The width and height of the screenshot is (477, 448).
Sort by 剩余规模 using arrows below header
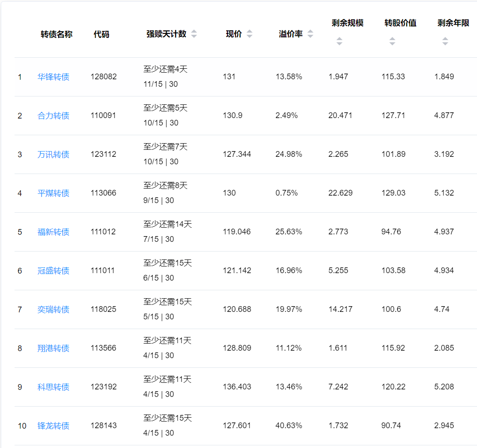click(x=339, y=41)
